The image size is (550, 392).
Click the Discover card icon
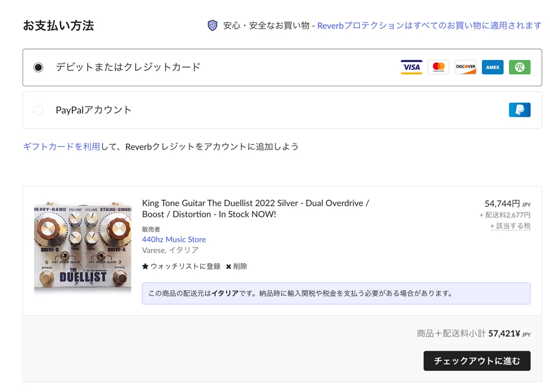pos(465,67)
